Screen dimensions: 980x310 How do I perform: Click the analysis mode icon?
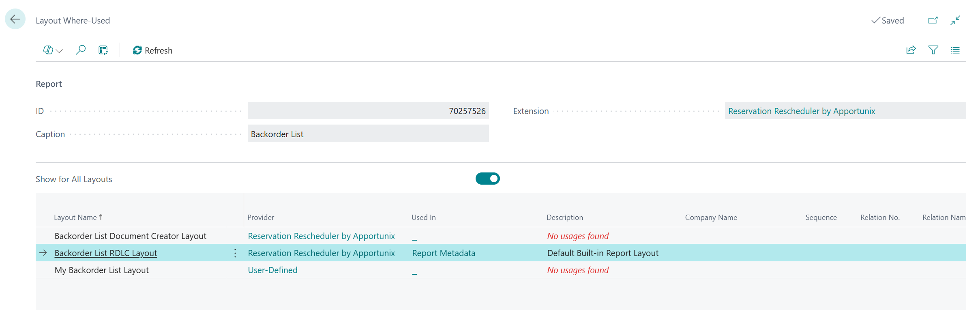[x=103, y=50]
